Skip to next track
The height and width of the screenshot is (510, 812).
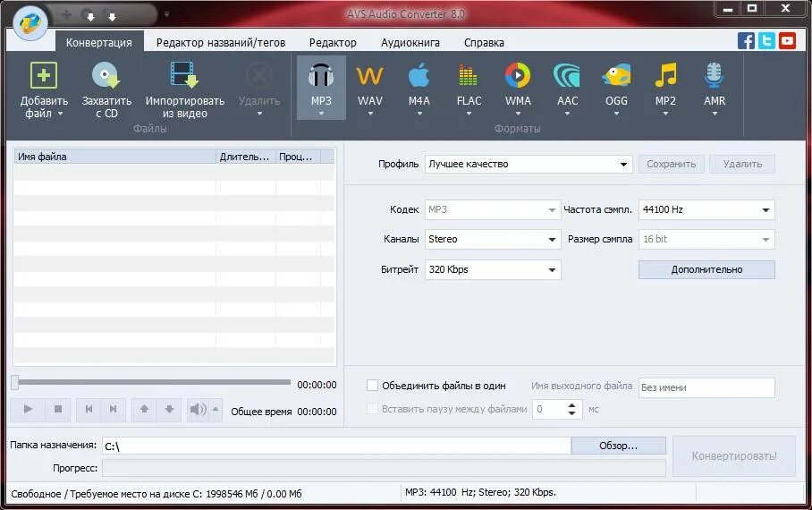tap(113, 410)
